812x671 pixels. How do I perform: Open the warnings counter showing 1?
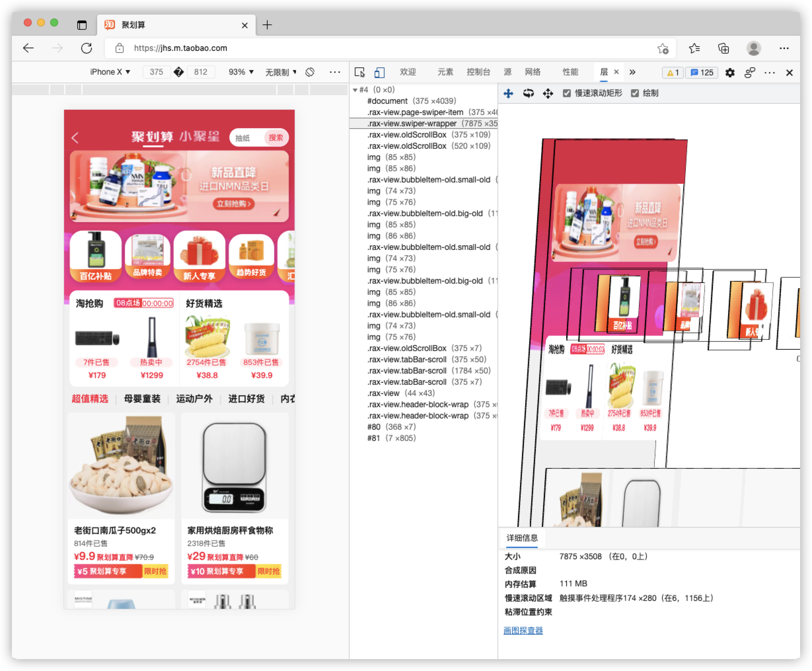tap(673, 72)
